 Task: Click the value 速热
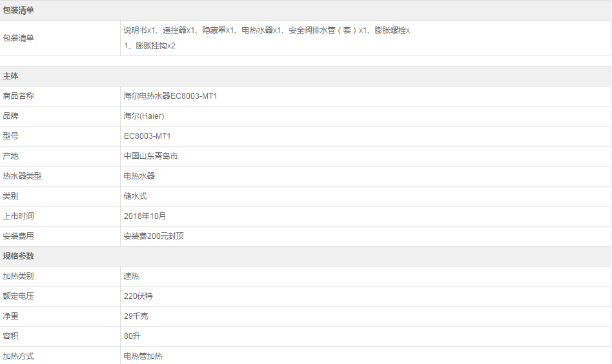point(131,276)
